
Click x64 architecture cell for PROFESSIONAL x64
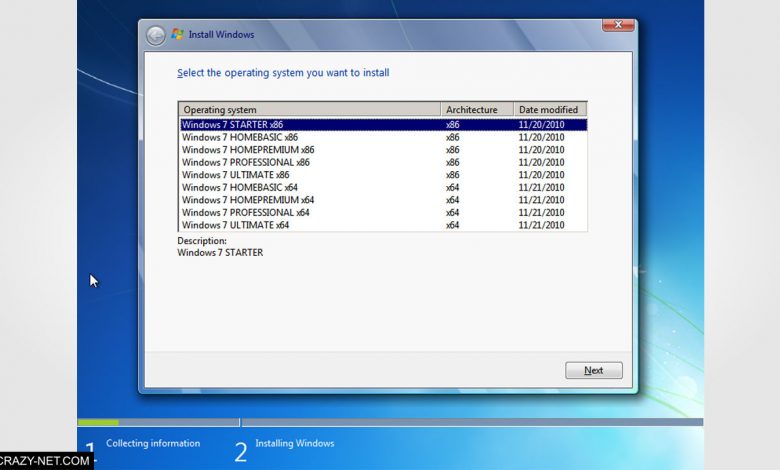pos(453,212)
